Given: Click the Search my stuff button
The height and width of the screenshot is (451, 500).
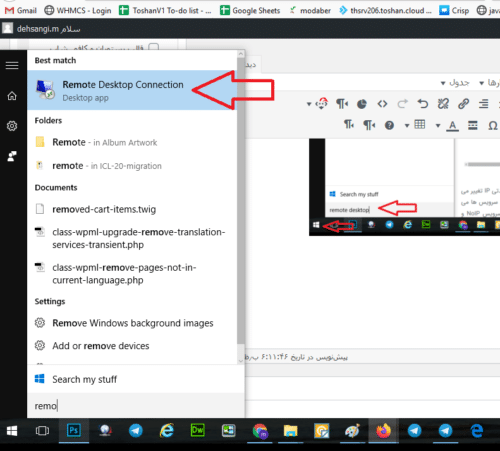Looking at the screenshot, I should tap(136, 379).
